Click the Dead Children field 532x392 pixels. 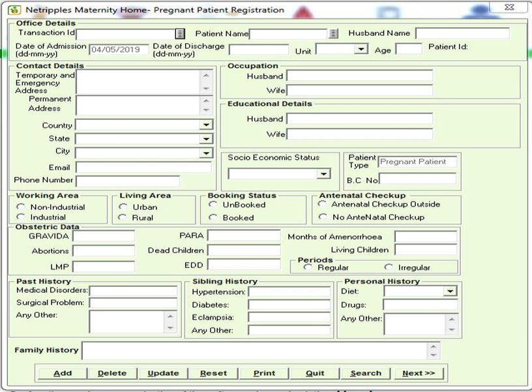244,250
